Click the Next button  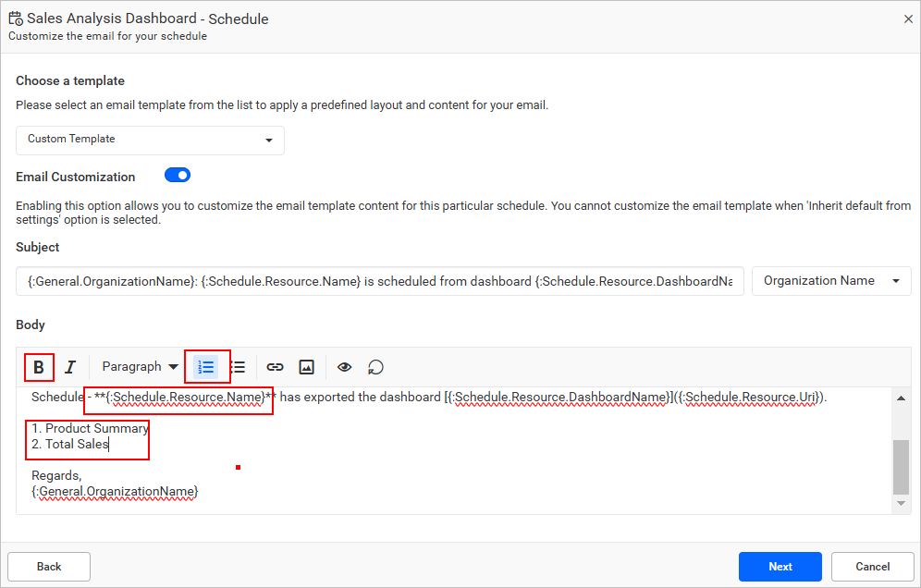(x=780, y=567)
